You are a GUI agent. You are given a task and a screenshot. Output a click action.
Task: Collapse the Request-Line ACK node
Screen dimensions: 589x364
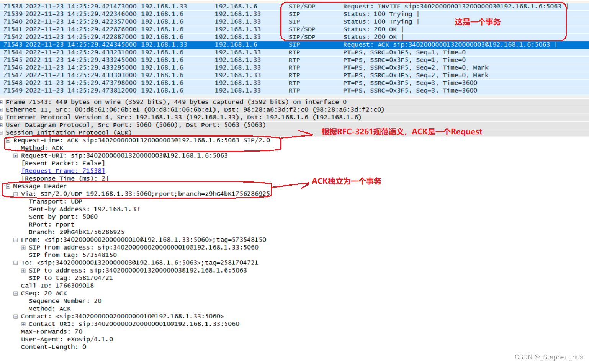point(8,140)
